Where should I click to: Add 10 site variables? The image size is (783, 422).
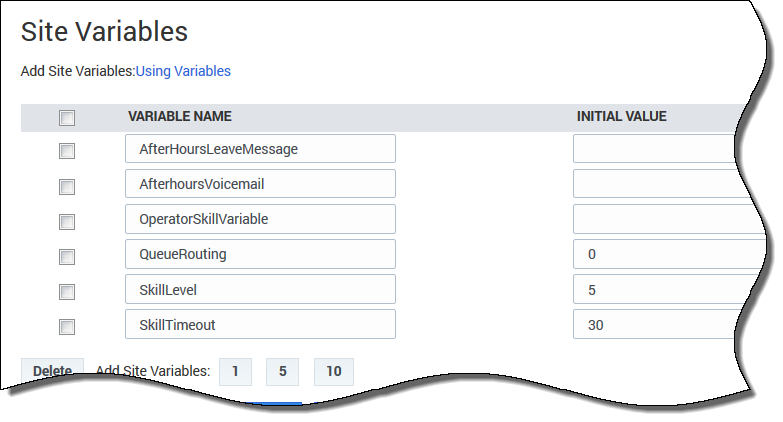[x=333, y=371]
